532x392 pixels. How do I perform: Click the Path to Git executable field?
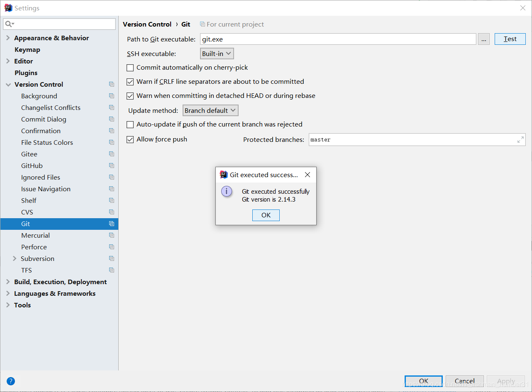(338, 39)
